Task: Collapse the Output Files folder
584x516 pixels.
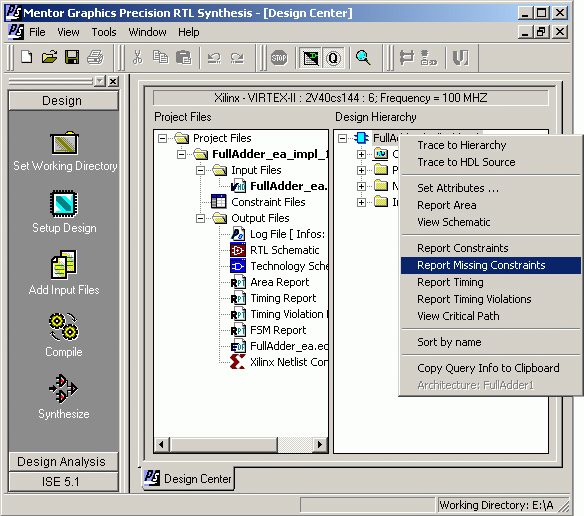Action: tap(200, 218)
